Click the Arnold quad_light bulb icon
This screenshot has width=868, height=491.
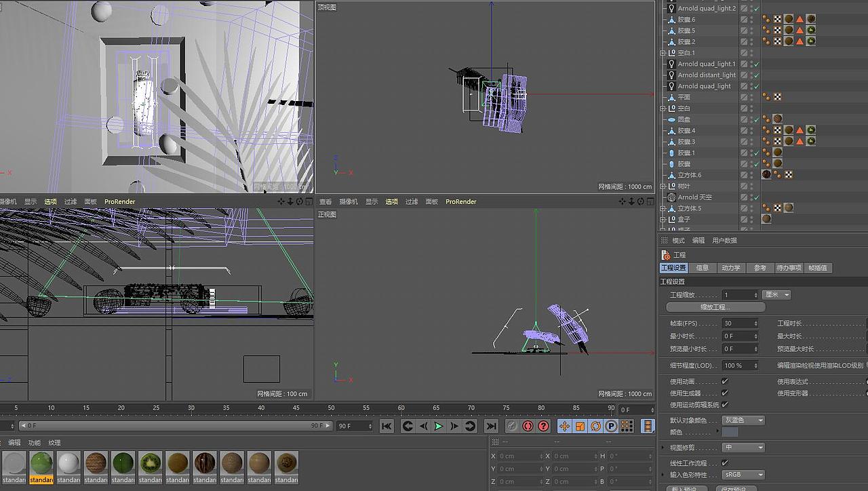[x=672, y=86]
